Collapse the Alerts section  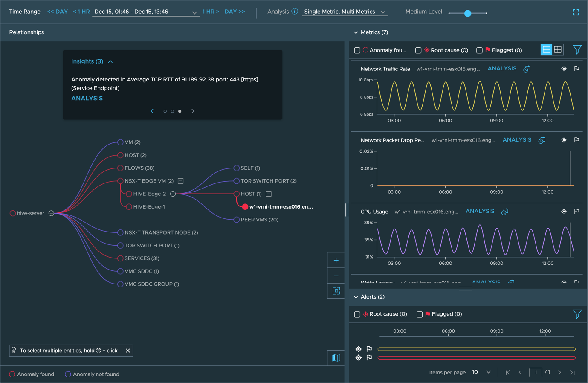[356, 297]
